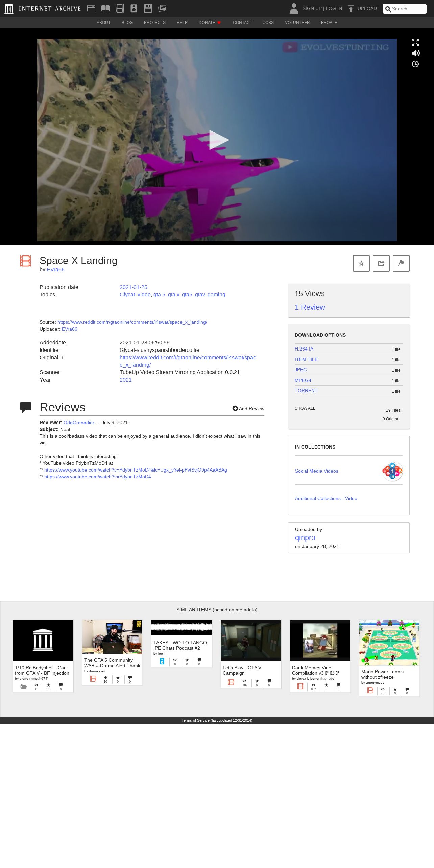Image resolution: width=434 pixels, height=868 pixels.
Task: Open the Texts book icon in top bar
Action: pos(105,8)
